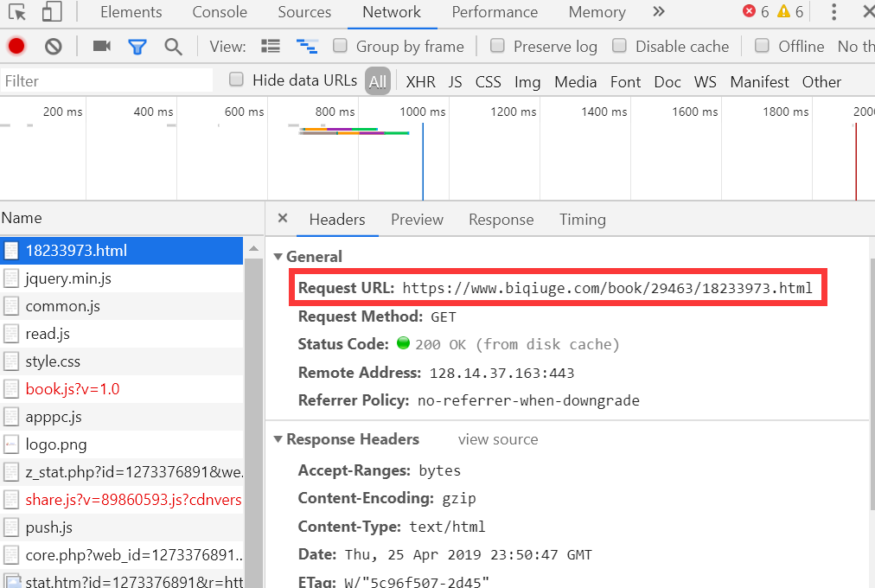Collapse the Response Headers section
The height and width of the screenshot is (588, 875).
(x=278, y=439)
